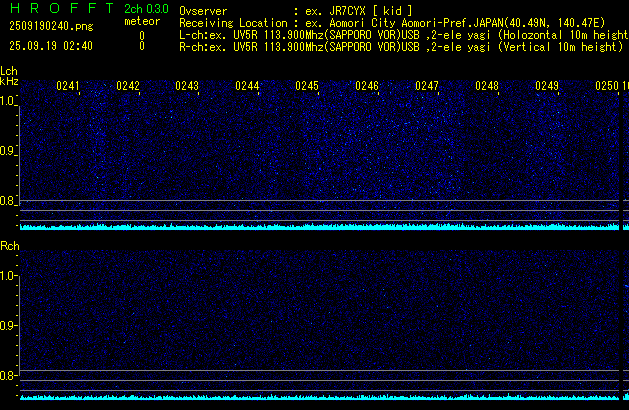Select the 0250 time marker
Viewport: 629px width, 410px height.
[606, 87]
